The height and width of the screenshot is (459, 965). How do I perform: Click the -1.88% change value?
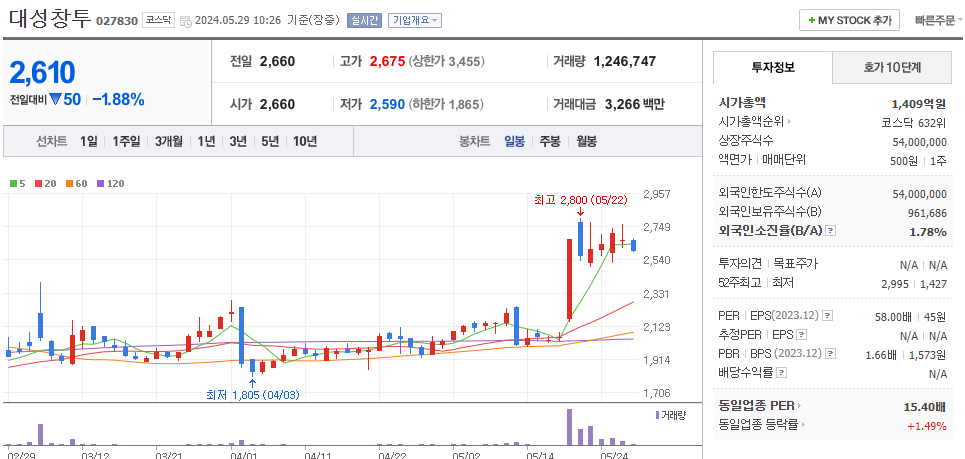tap(118, 99)
